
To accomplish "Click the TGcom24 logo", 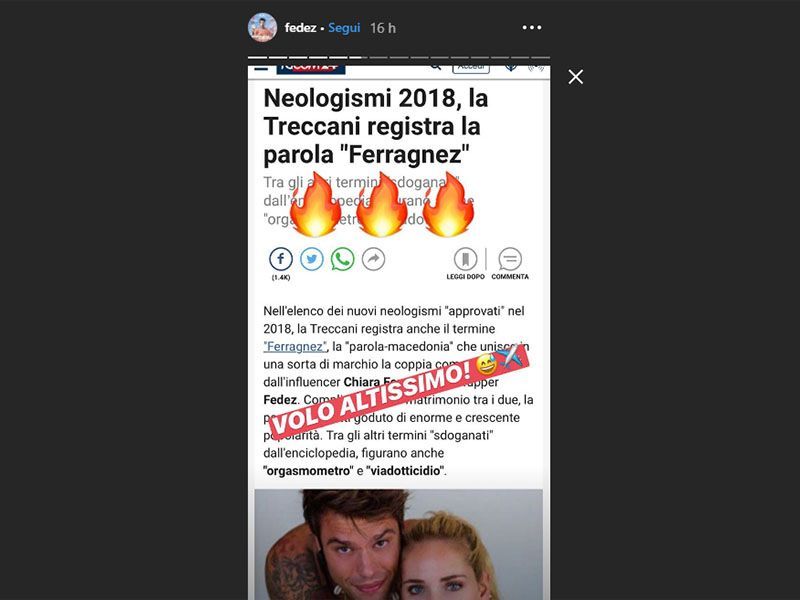I will coord(311,69).
